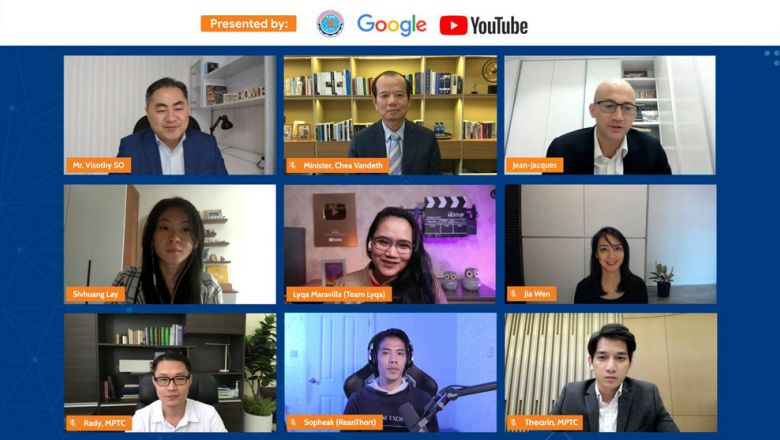Select the Mr. Visothy SO name tag

(x=98, y=165)
